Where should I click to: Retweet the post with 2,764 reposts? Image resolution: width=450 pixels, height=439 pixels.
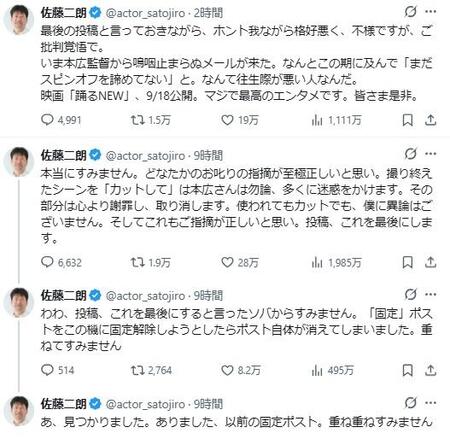(x=137, y=370)
